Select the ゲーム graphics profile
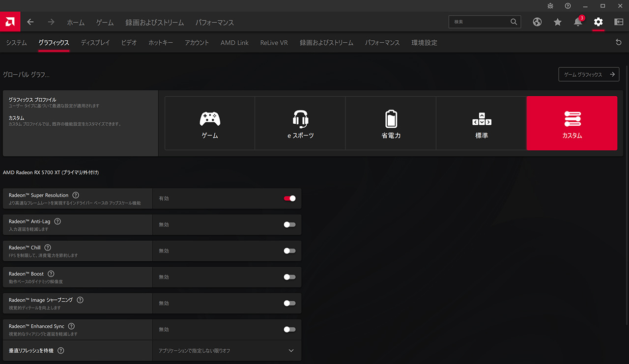The width and height of the screenshot is (629, 364). (210, 123)
